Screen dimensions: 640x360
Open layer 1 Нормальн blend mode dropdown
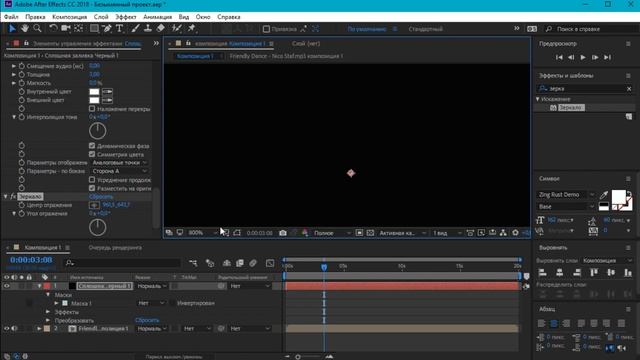[151, 286]
